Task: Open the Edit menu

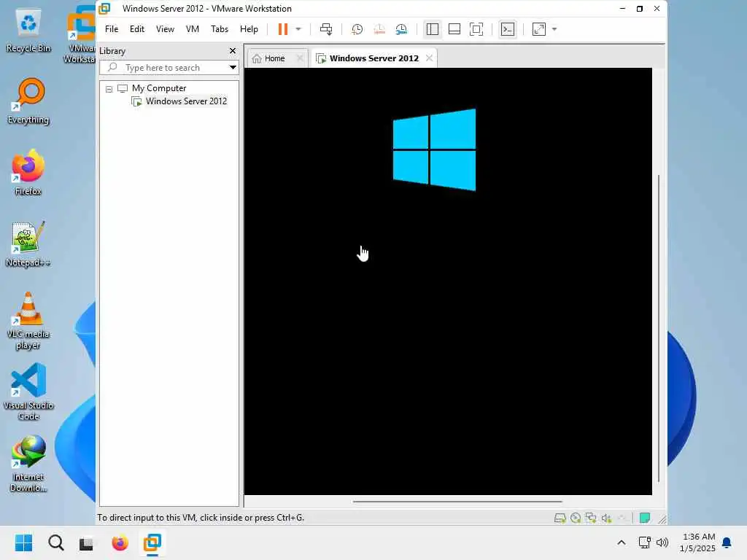Action: (136, 29)
